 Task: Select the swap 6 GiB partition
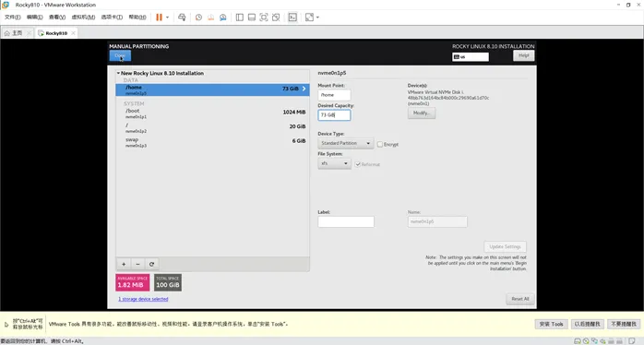point(212,142)
